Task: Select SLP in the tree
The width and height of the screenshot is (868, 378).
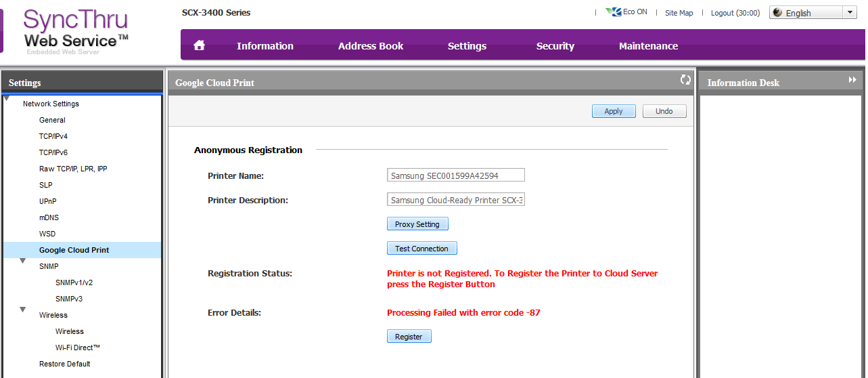Action: (45, 185)
